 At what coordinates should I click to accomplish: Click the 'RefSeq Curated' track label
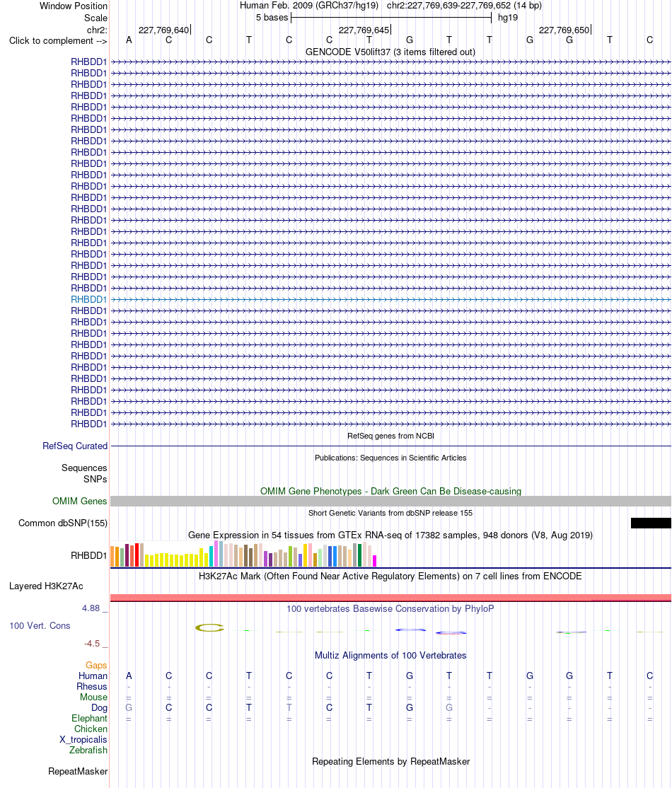coord(75,446)
